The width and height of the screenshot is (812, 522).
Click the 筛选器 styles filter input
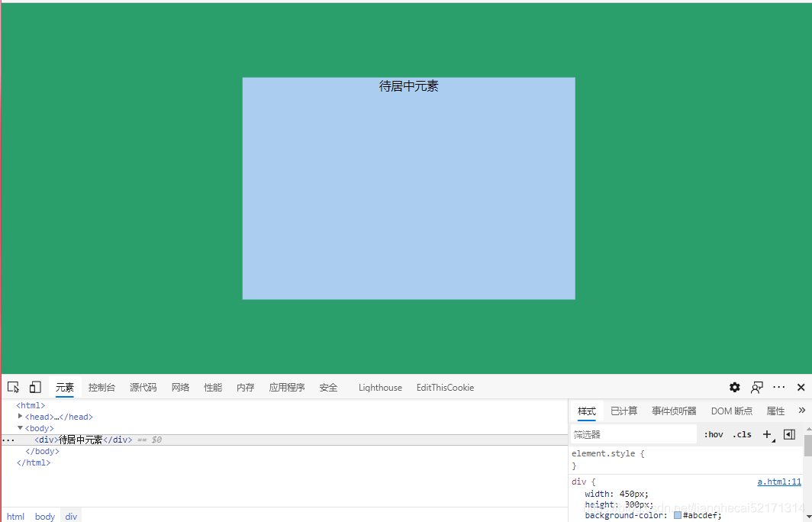coord(633,433)
